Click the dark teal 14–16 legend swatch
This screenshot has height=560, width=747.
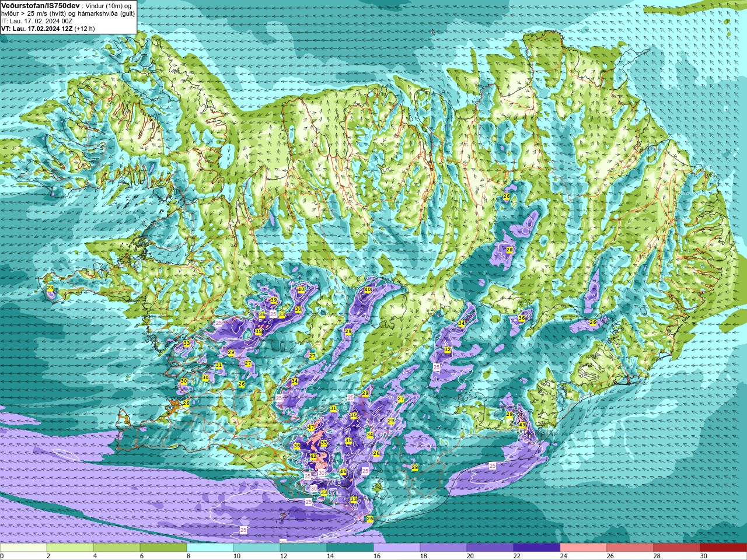350,548
